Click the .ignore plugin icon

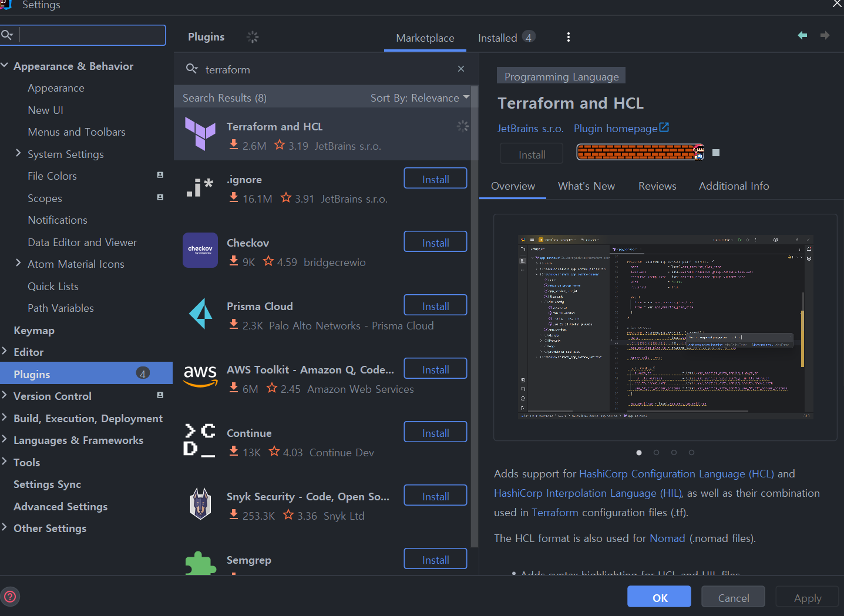200,187
